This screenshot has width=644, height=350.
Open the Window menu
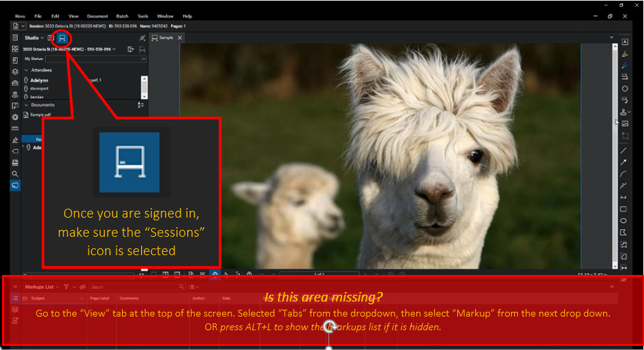pyautogui.click(x=165, y=16)
